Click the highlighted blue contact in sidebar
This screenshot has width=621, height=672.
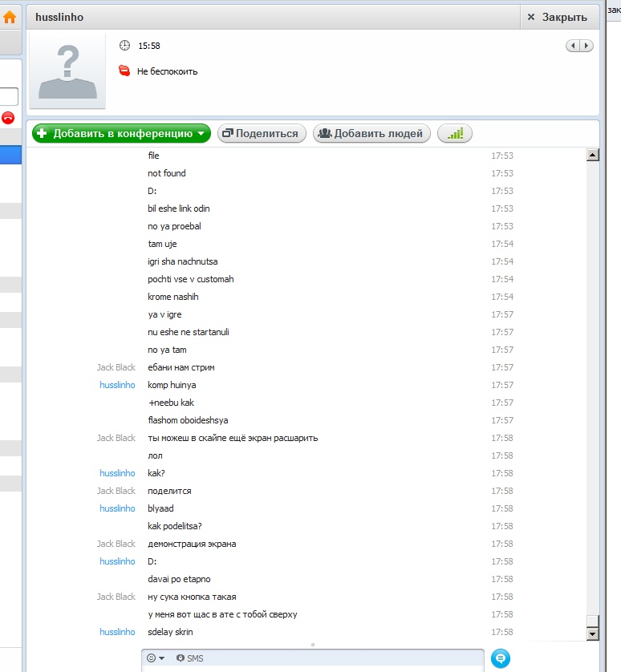click(10, 155)
